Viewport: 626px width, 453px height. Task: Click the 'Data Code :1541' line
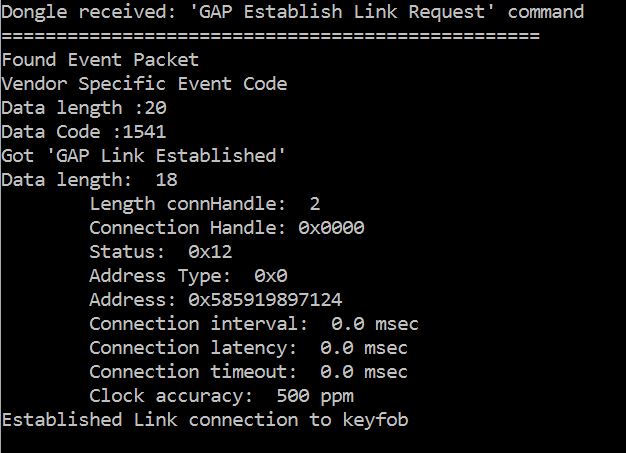tap(83, 132)
